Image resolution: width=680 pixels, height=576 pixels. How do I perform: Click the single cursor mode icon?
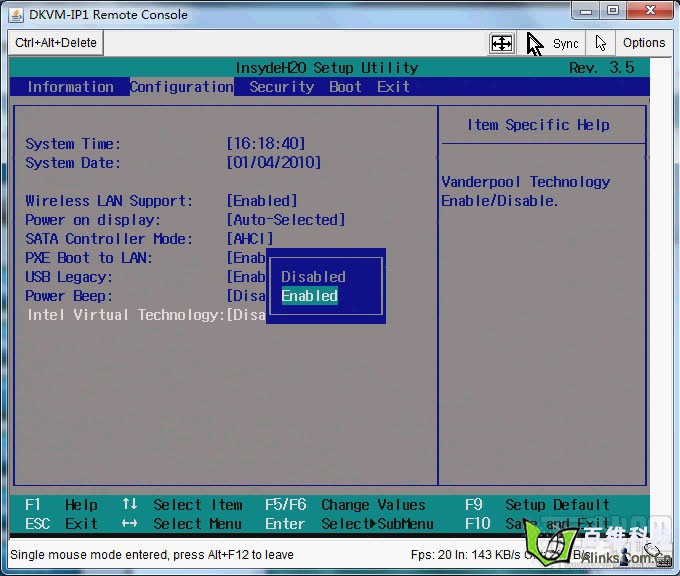tap(600, 43)
